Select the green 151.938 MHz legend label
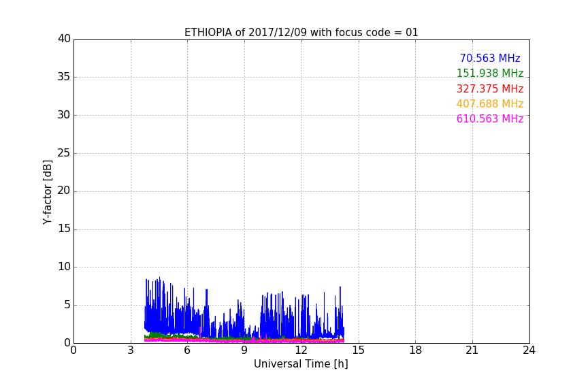 click(490, 73)
